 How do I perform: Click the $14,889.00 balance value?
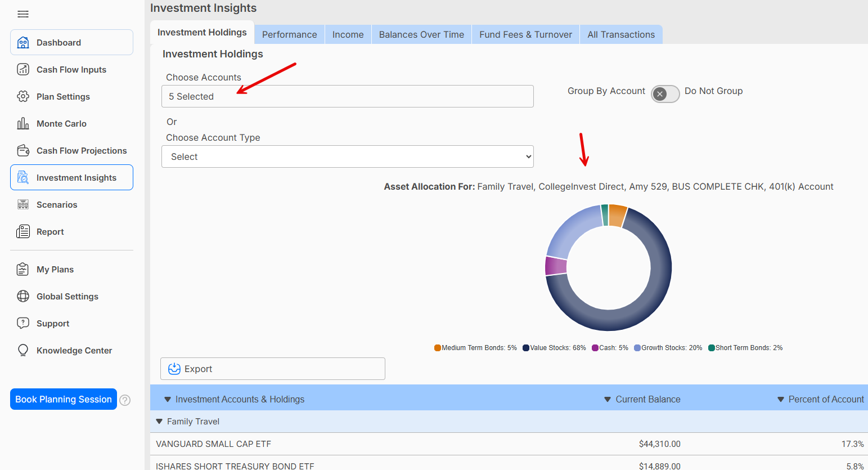point(660,466)
